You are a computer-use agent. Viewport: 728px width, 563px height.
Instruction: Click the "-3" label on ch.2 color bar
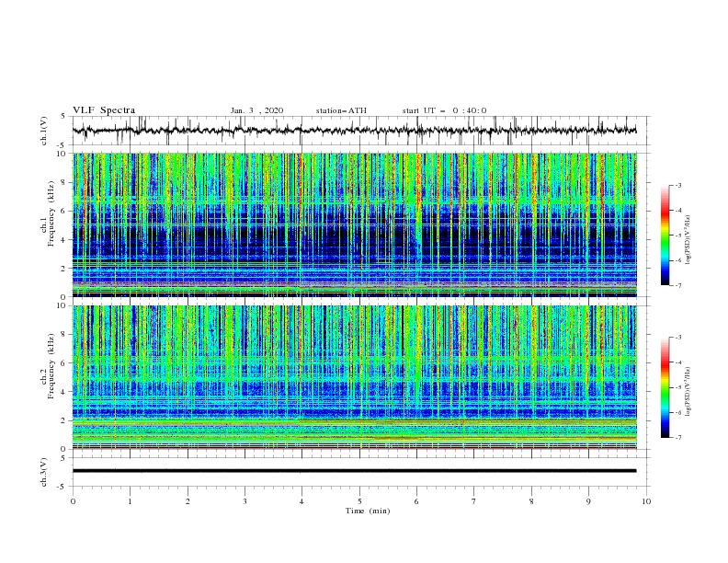click(x=678, y=338)
